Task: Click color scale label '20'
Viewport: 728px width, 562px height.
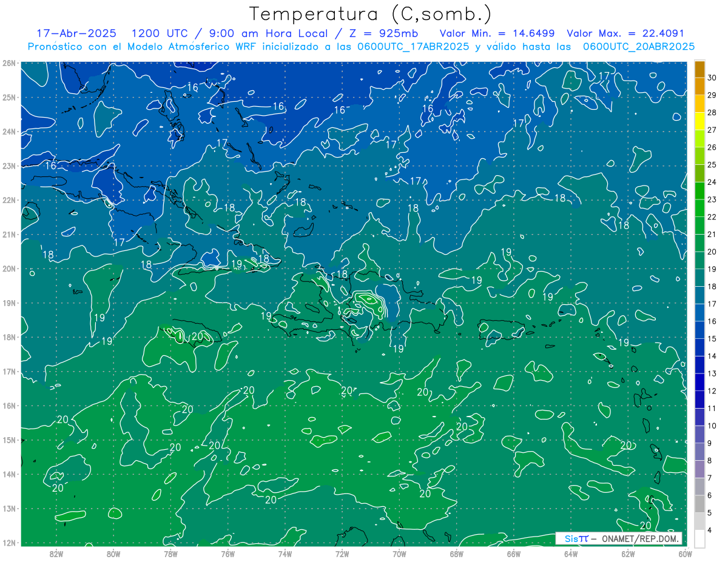Action: 712,251
